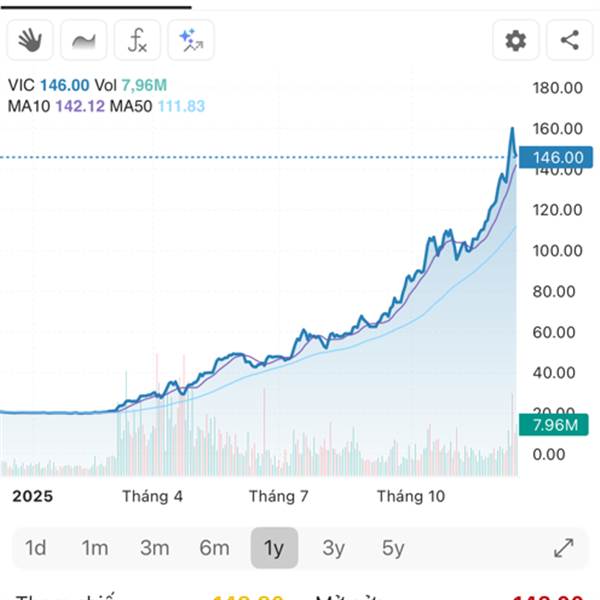The height and width of the screenshot is (600, 600).
Task: Open chart settings gear
Action: [515, 41]
